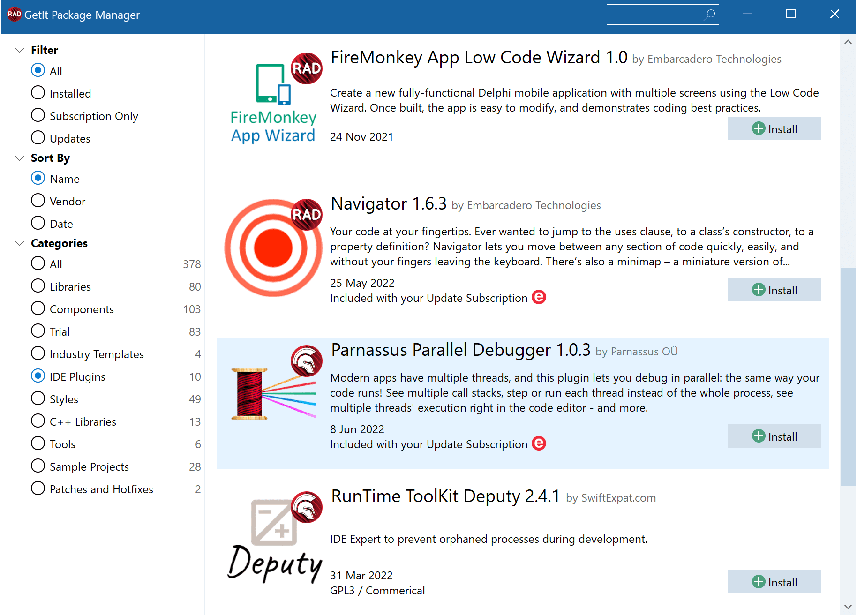Sort packages by Vendor
This screenshot has height=616, width=857.
pyautogui.click(x=38, y=201)
